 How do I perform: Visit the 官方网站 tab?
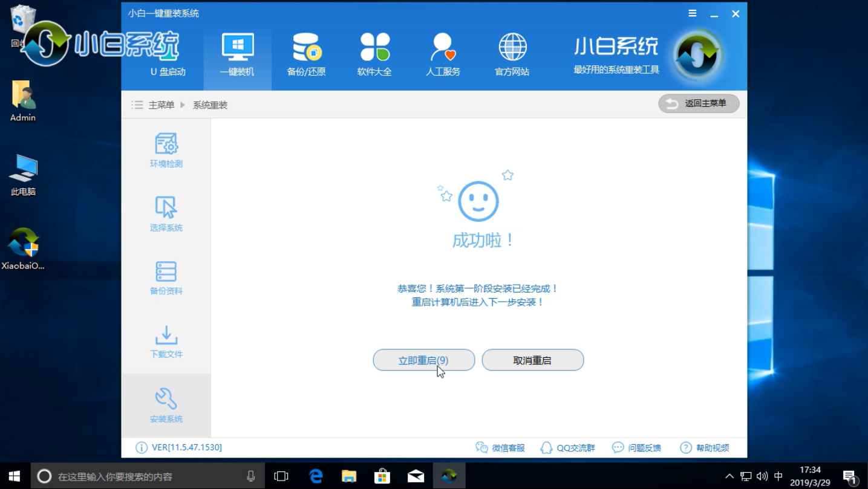point(512,56)
